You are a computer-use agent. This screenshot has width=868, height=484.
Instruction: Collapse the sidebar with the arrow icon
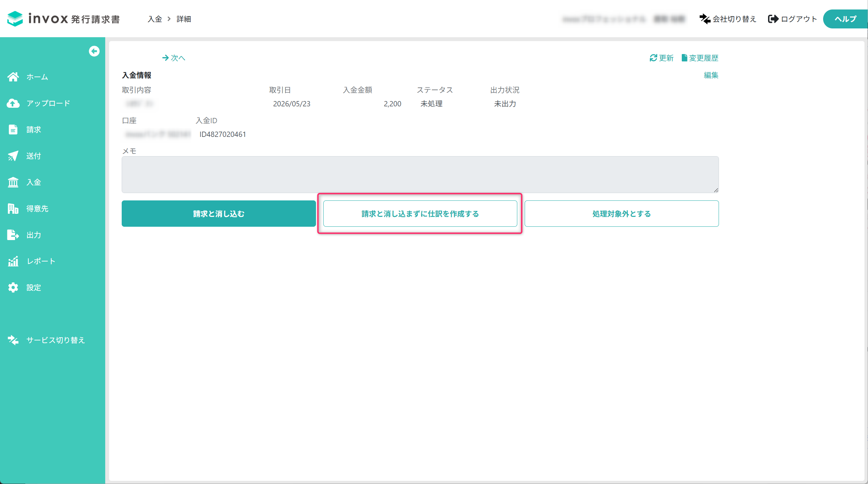(94, 51)
